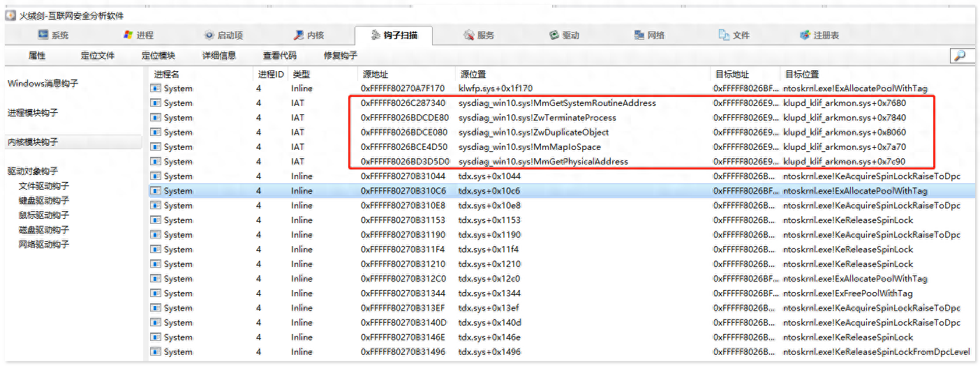This screenshot has width=980, height=366.
Task: Open the 启动项 tab
Action: point(223,35)
